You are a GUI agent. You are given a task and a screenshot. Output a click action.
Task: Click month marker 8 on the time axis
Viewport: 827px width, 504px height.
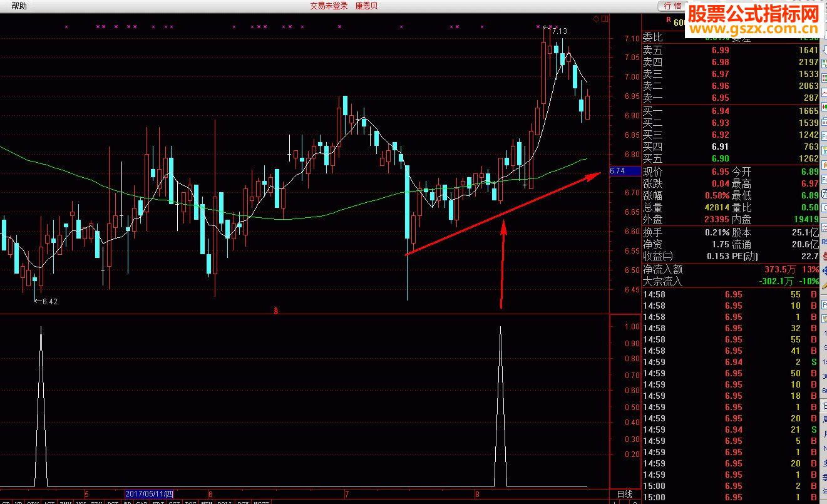click(476, 494)
